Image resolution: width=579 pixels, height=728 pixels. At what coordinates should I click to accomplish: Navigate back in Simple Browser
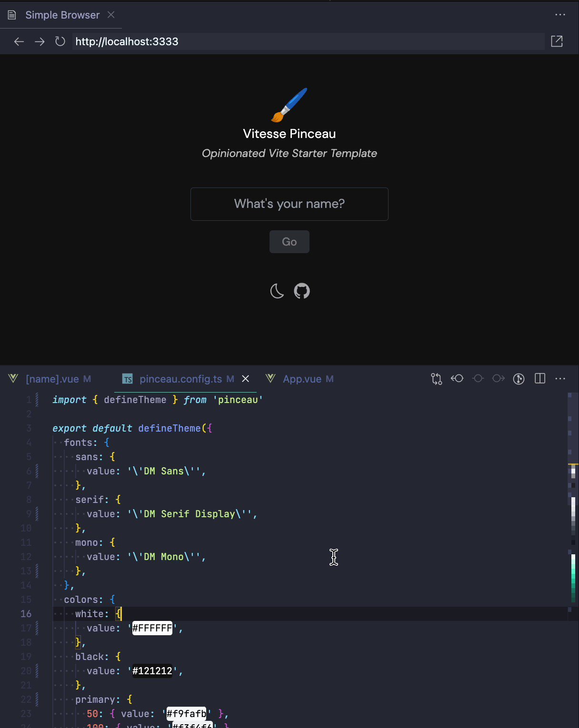19,41
